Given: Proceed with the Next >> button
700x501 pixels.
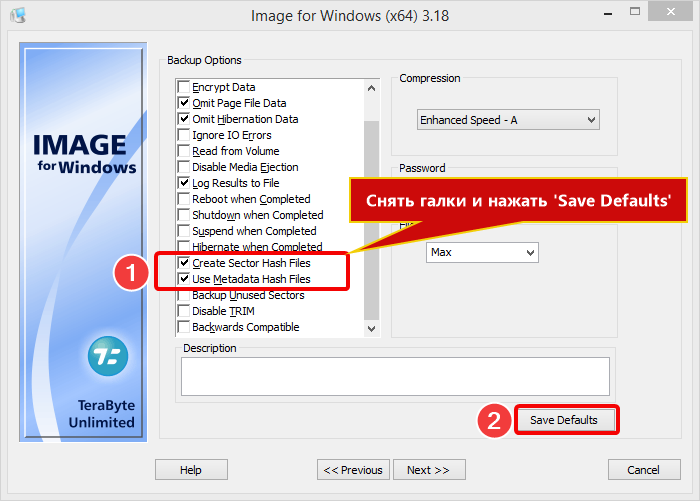Looking at the screenshot, I should [x=429, y=470].
